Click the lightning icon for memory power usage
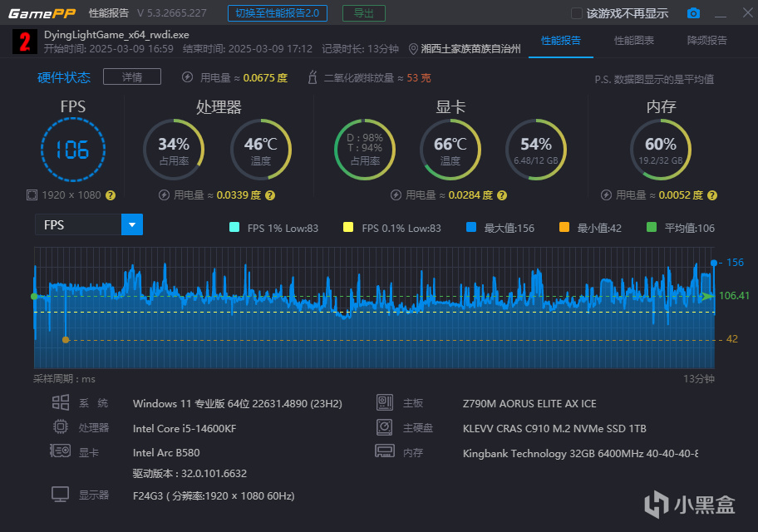The height and width of the screenshot is (532, 758). pos(606,195)
